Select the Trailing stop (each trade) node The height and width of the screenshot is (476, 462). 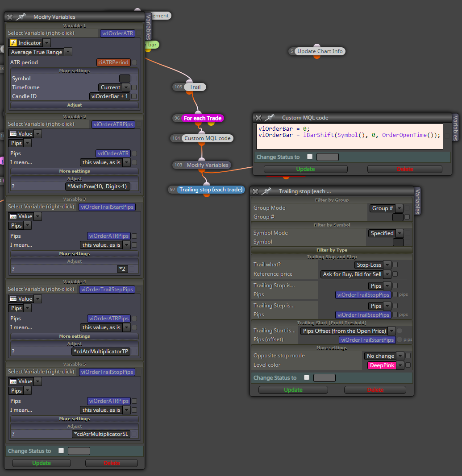211,190
